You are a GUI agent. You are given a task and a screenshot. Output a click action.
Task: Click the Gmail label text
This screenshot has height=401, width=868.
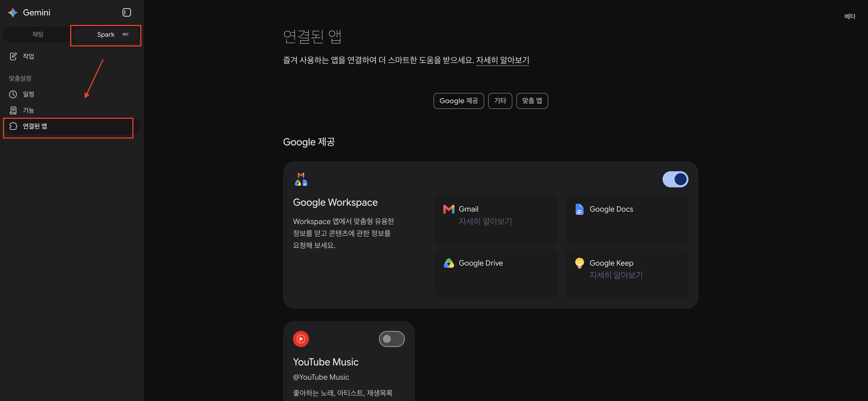[x=468, y=209]
